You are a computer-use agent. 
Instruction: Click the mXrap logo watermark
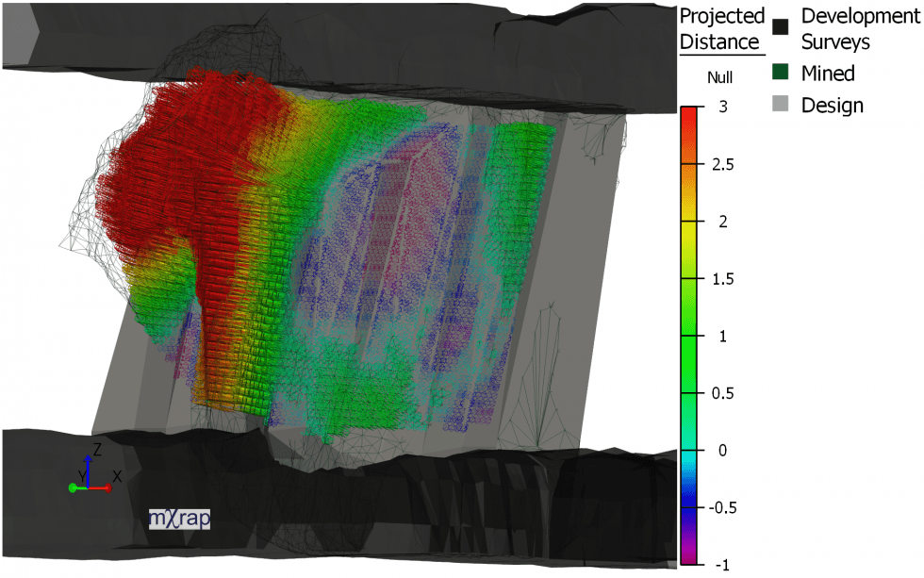[x=178, y=517]
